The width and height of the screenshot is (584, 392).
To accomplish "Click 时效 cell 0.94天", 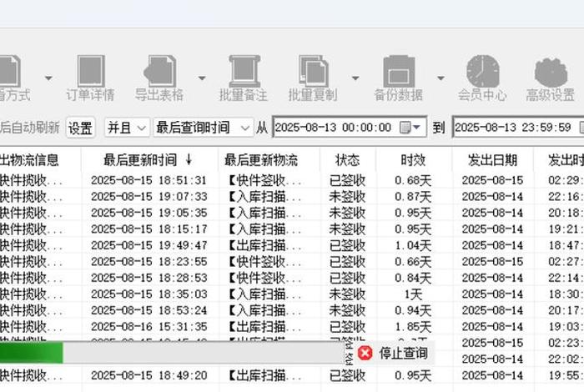I will pos(413,310).
